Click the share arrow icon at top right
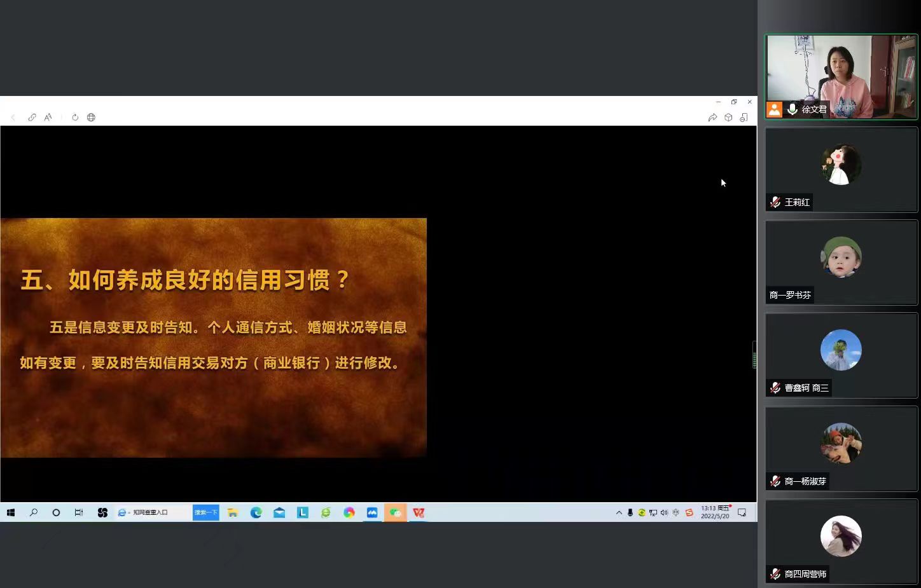The height and width of the screenshot is (588, 921). click(712, 118)
